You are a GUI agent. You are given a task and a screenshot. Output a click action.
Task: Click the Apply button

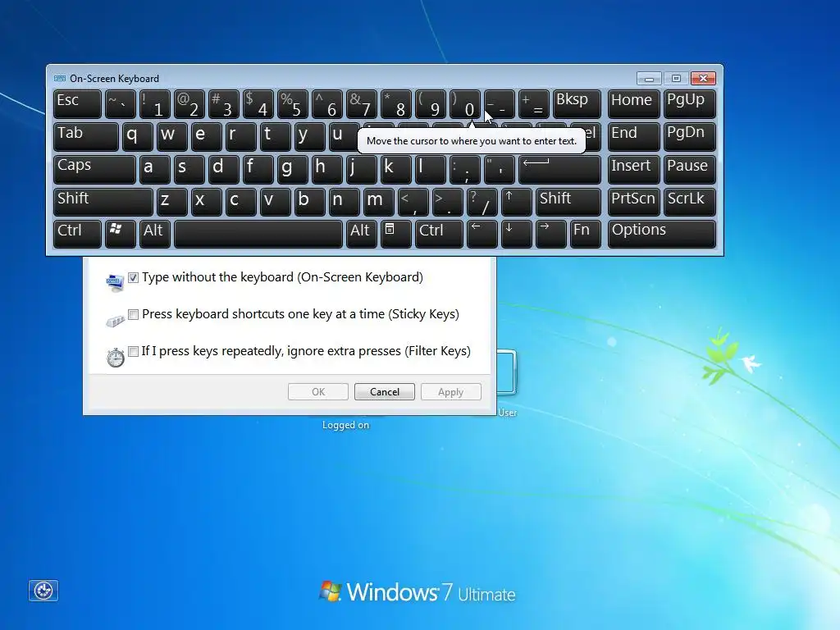click(x=451, y=391)
